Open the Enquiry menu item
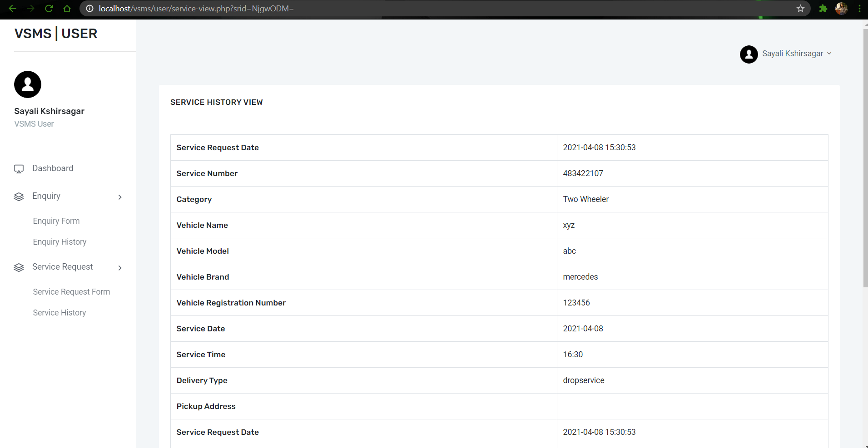 click(x=45, y=196)
